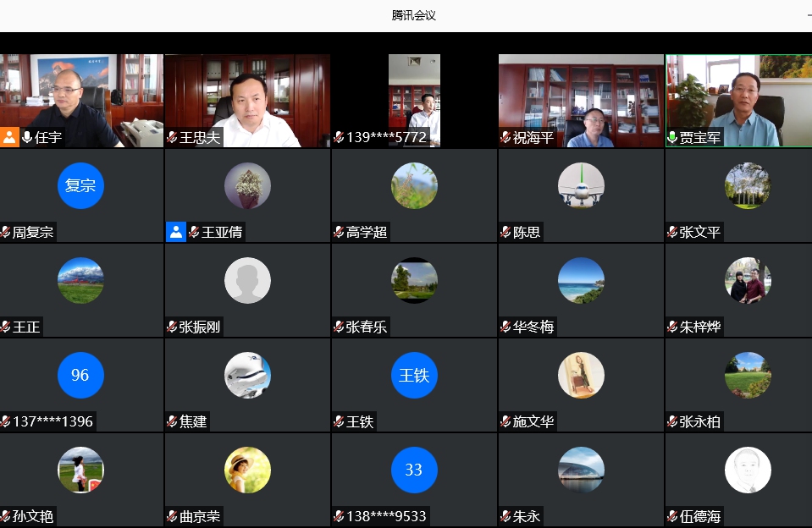Click 王亚倩's flower bouquet avatar

(x=247, y=185)
